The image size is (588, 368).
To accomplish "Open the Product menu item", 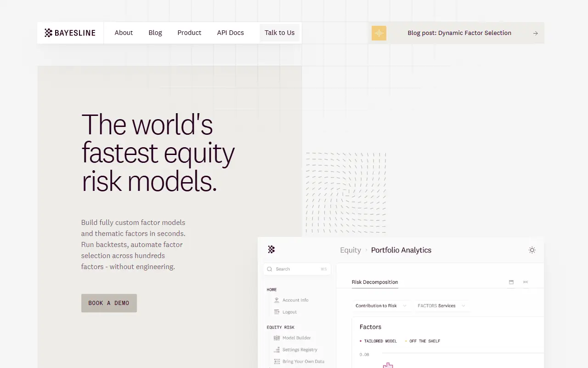I will pyautogui.click(x=189, y=33).
